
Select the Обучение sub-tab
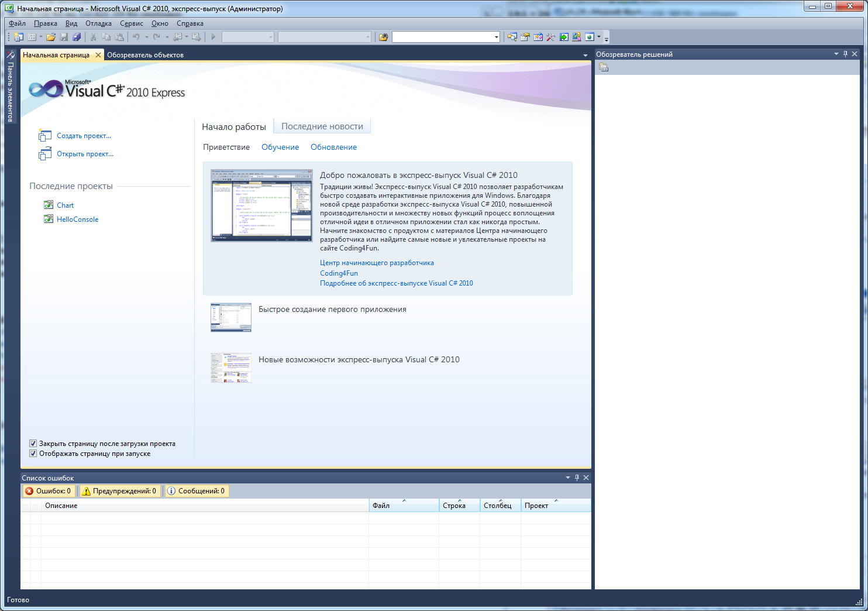coord(280,147)
